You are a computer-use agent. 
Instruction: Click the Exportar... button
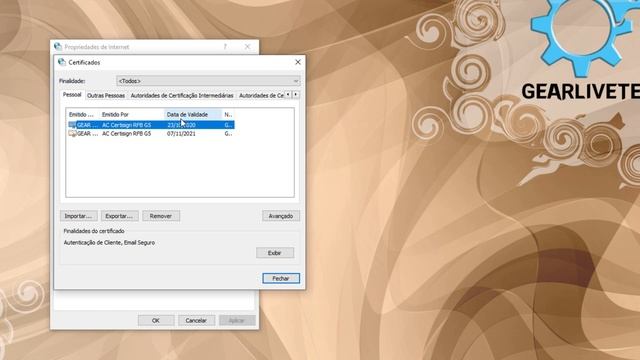click(120, 216)
